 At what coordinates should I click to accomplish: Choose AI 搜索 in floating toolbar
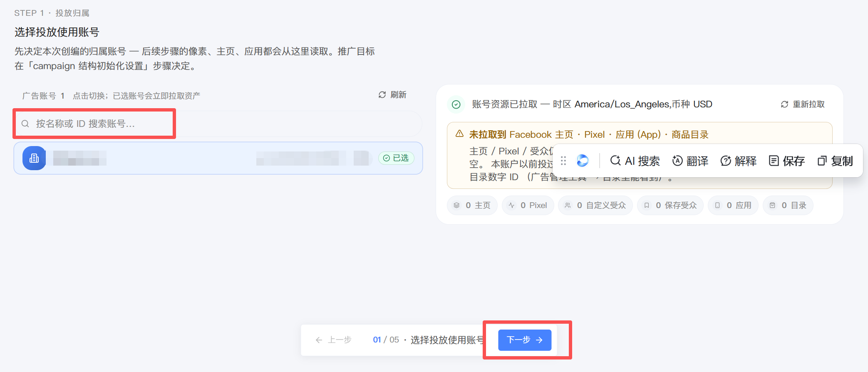635,161
